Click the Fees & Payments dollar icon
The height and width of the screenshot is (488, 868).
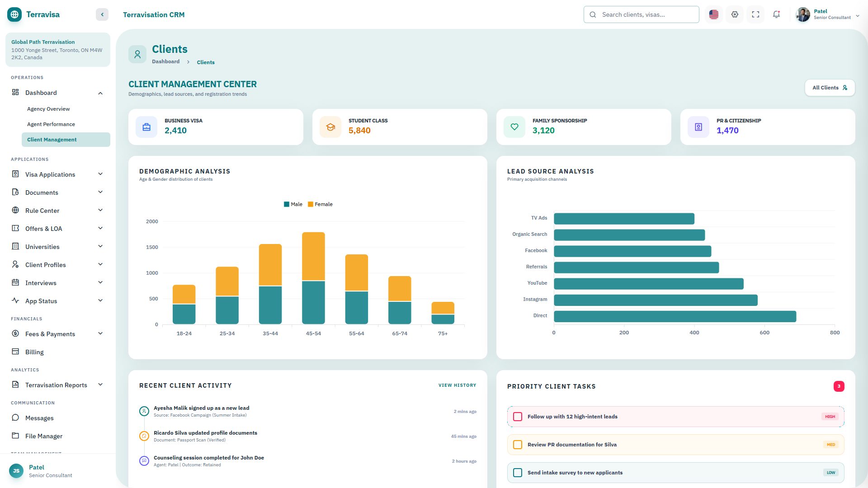(x=15, y=333)
